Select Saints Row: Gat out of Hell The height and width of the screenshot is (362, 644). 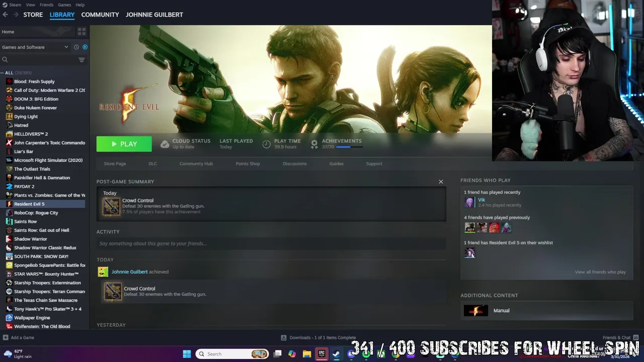[41, 230]
